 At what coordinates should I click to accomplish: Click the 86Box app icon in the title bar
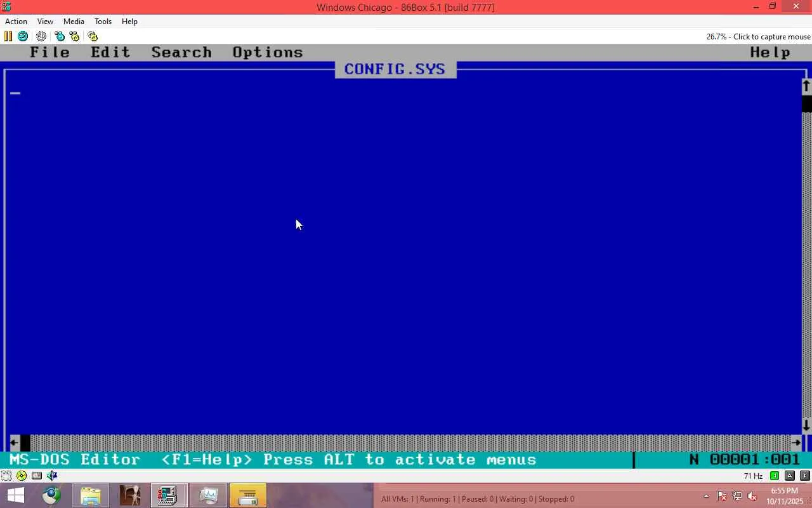[7, 7]
